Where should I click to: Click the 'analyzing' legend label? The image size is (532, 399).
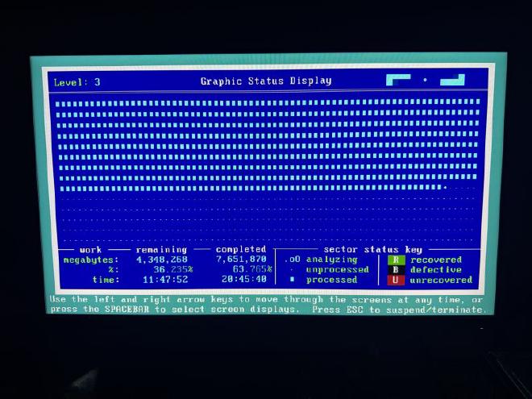click(332, 260)
